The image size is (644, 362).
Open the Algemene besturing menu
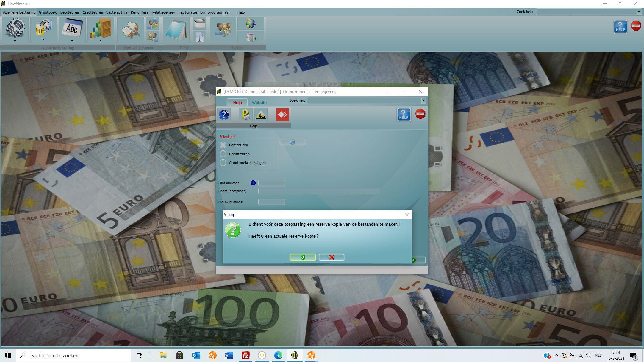click(x=19, y=12)
